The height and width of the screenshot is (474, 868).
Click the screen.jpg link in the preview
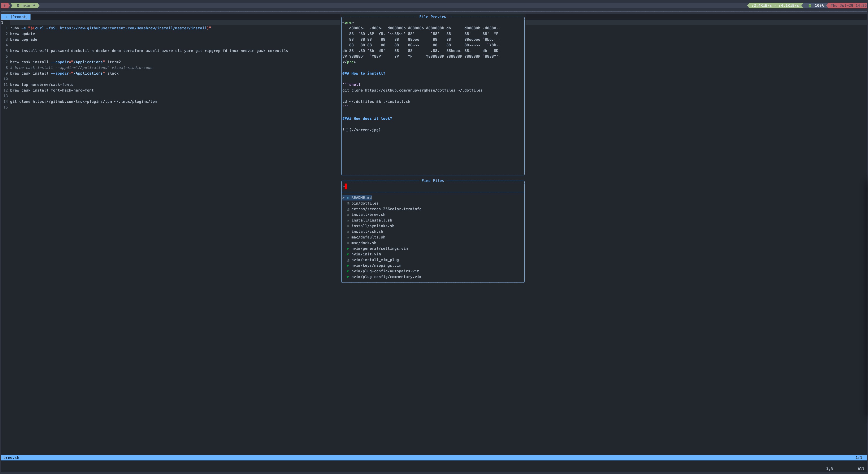click(x=365, y=130)
